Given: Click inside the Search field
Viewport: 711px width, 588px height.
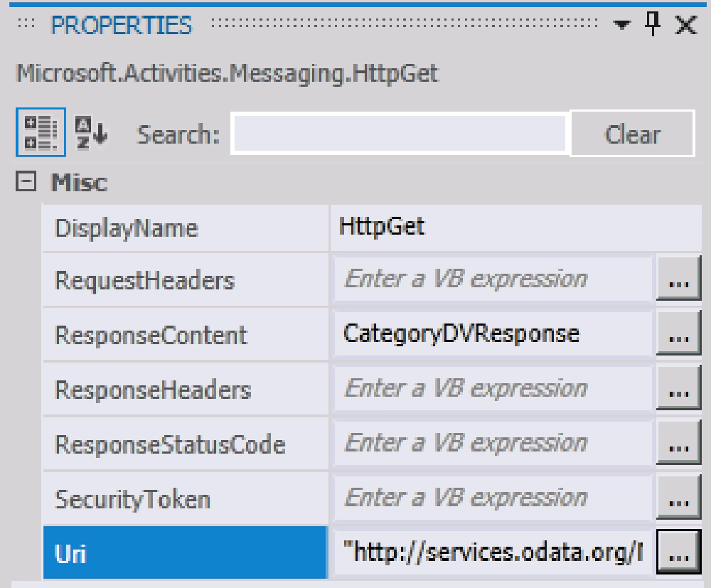Looking at the screenshot, I should click(398, 134).
